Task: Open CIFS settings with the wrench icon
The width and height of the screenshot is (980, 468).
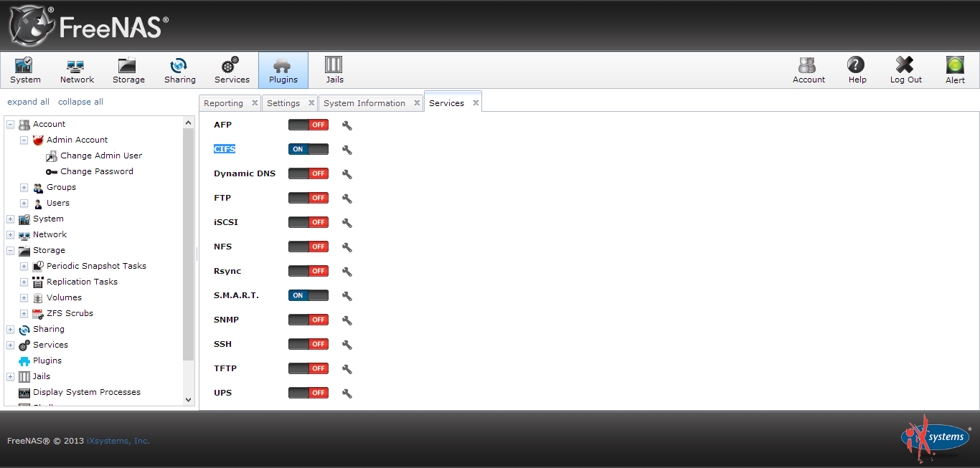Action: click(346, 149)
